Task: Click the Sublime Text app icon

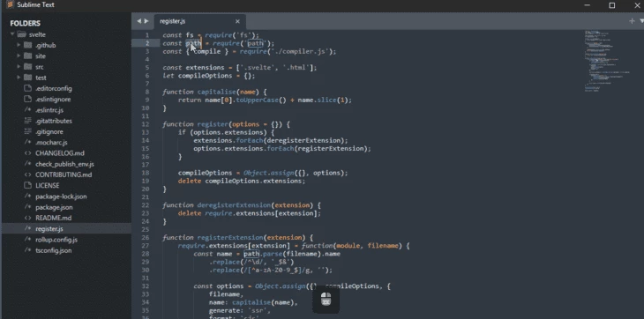Action: 10,4
